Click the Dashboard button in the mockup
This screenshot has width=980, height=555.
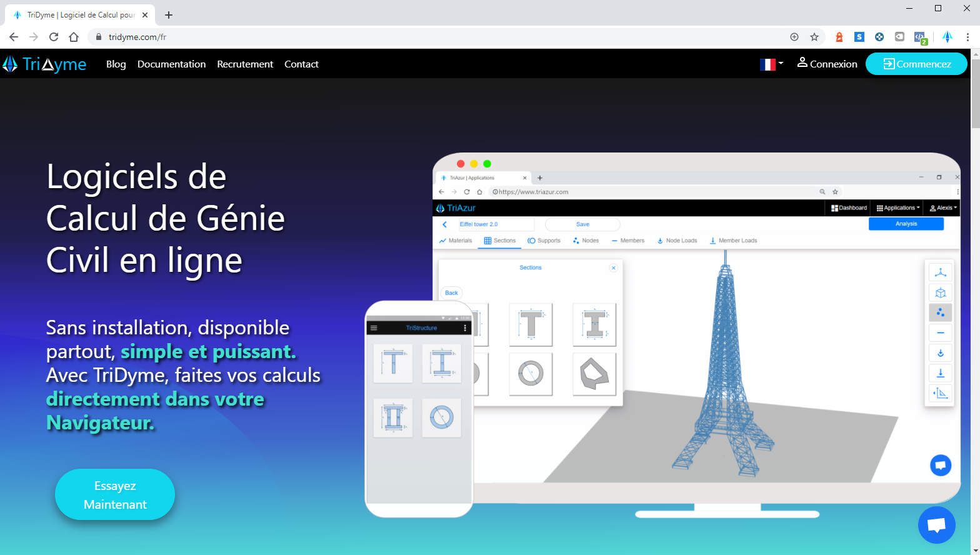pyautogui.click(x=849, y=207)
